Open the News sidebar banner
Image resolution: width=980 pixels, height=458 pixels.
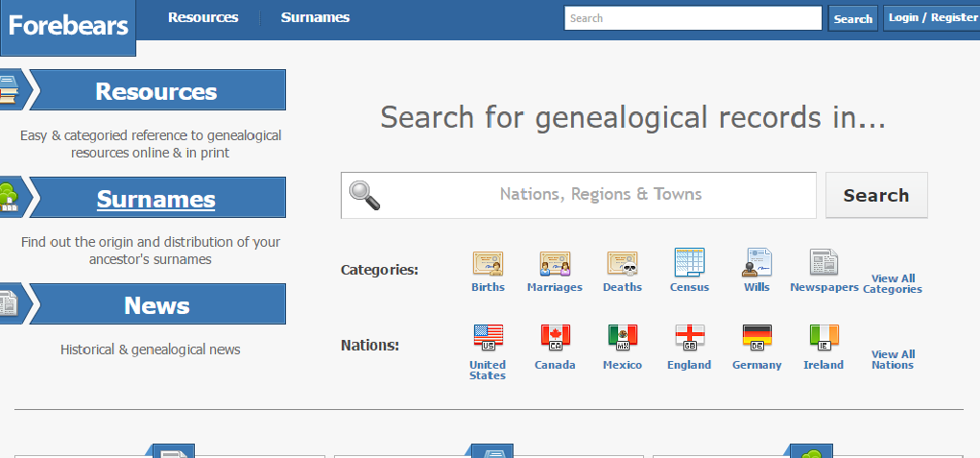[x=157, y=304]
